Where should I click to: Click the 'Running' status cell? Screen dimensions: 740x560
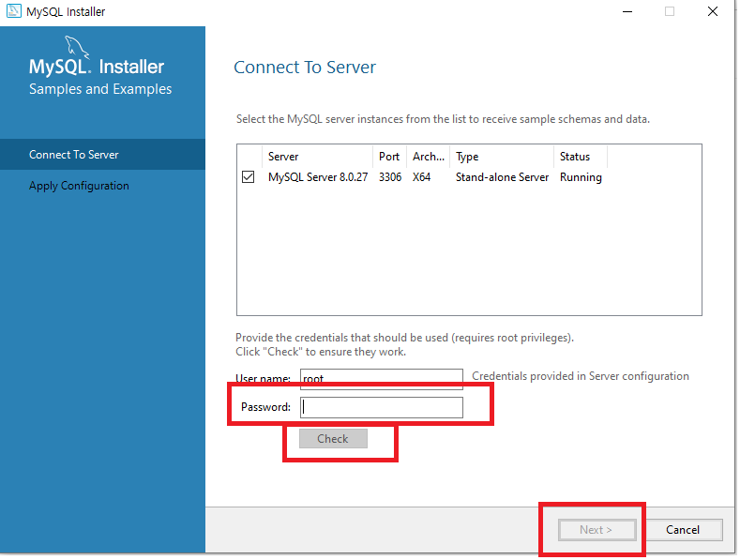[x=581, y=177]
